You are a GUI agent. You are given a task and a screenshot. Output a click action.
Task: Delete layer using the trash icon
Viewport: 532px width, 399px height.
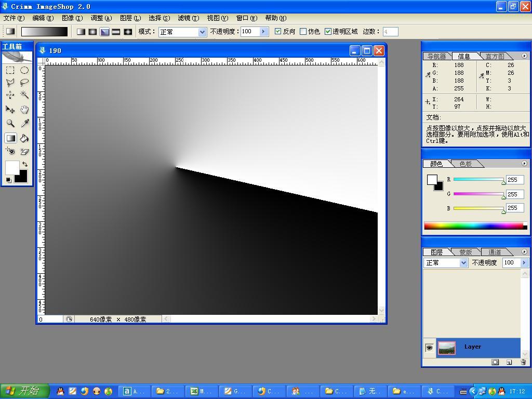pos(523,362)
